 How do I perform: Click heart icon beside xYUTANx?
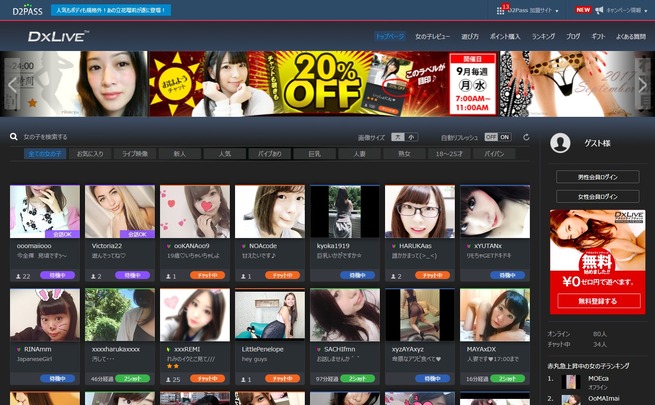(x=469, y=246)
